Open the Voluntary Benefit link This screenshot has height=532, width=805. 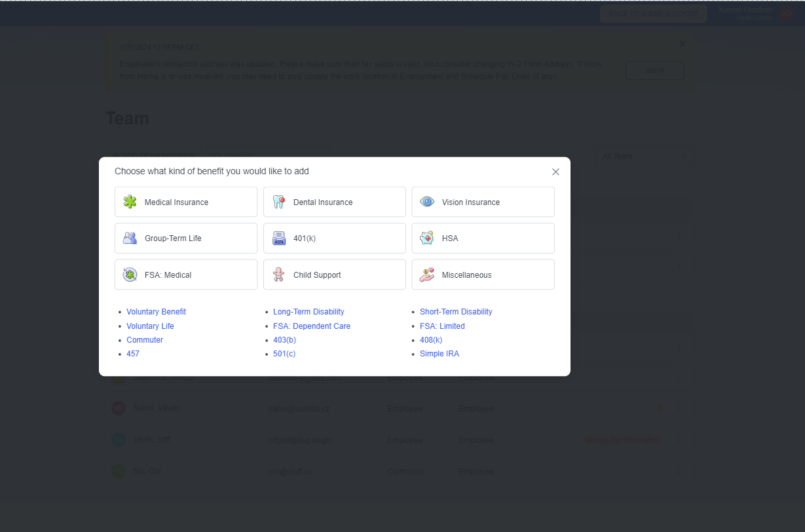point(156,312)
